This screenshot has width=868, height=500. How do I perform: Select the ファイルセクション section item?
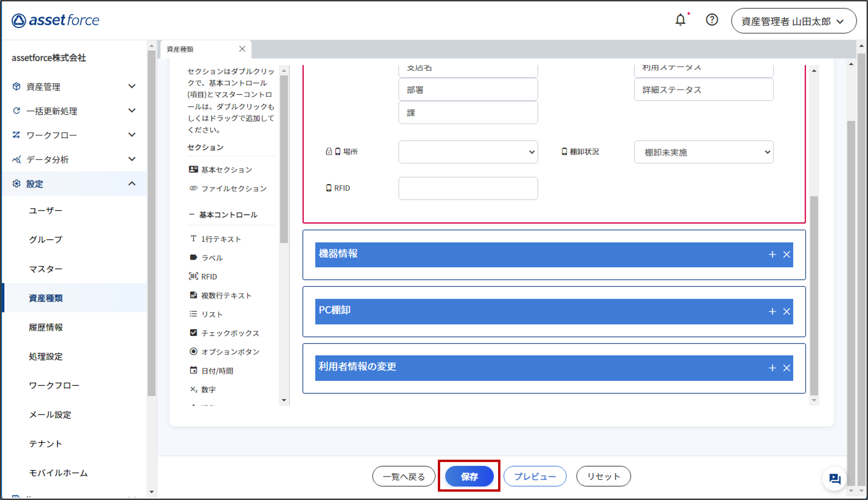pos(228,188)
